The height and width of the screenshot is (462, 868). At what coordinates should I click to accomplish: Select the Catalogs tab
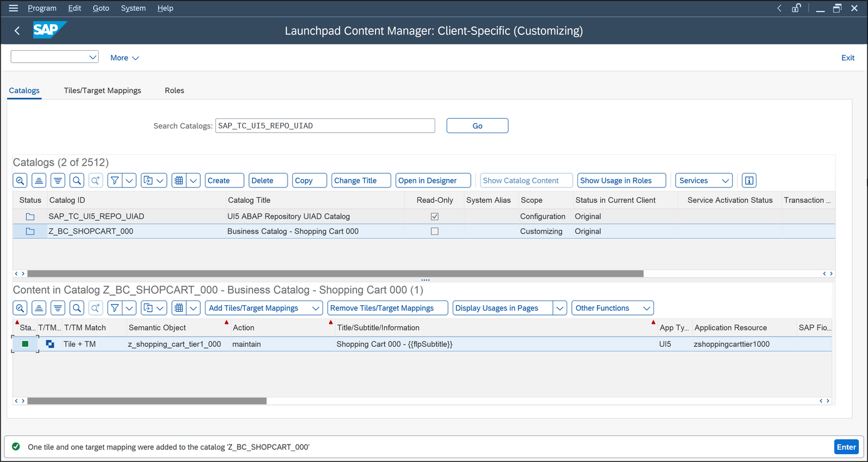point(24,90)
